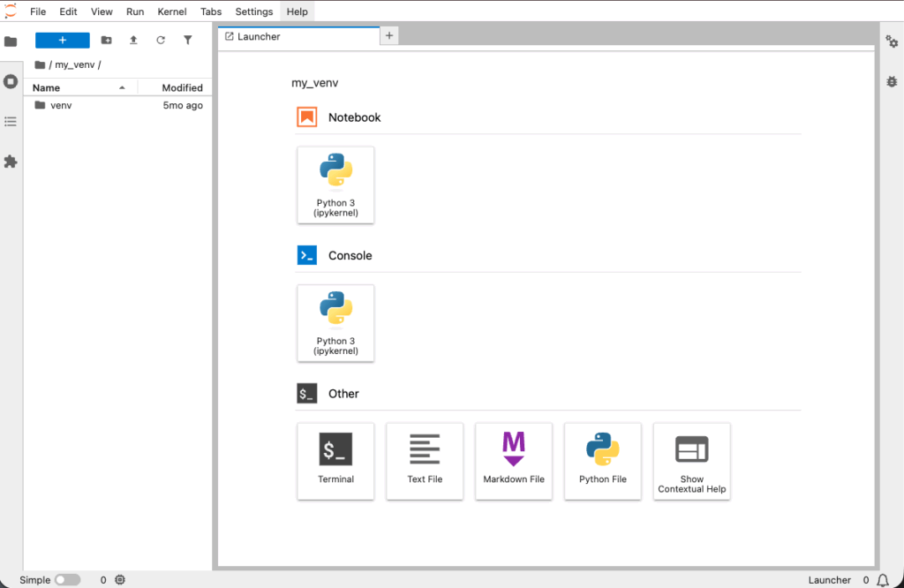Click the blue New Launcher plus button
This screenshot has height=588, width=904.
(x=62, y=40)
